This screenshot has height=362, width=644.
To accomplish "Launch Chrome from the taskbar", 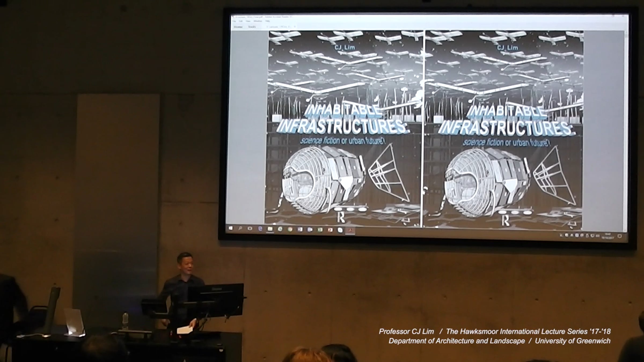I will tap(290, 229).
